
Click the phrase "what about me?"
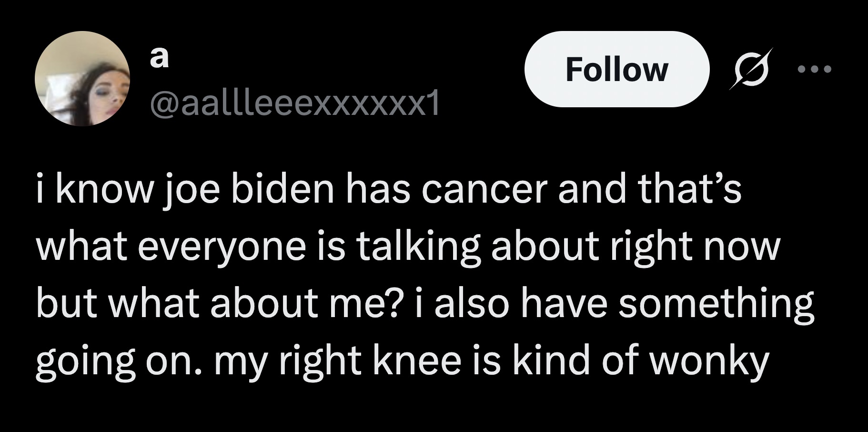257,304
